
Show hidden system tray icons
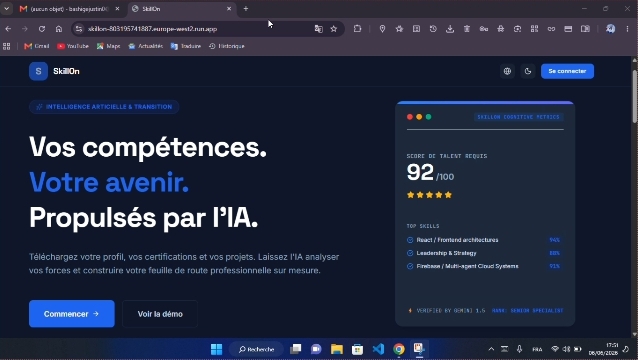pos(491,349)
